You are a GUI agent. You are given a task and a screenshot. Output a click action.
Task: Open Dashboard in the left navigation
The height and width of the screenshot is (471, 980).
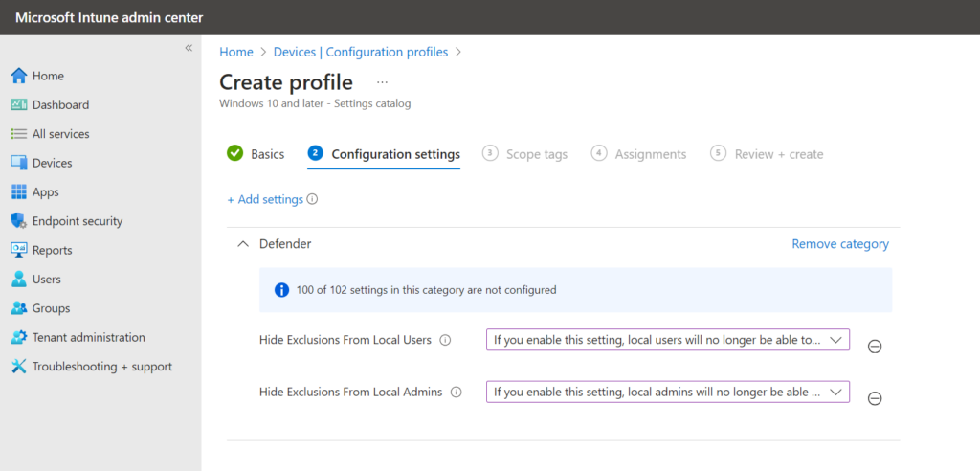pyautogui.click(x=60, y=104)
